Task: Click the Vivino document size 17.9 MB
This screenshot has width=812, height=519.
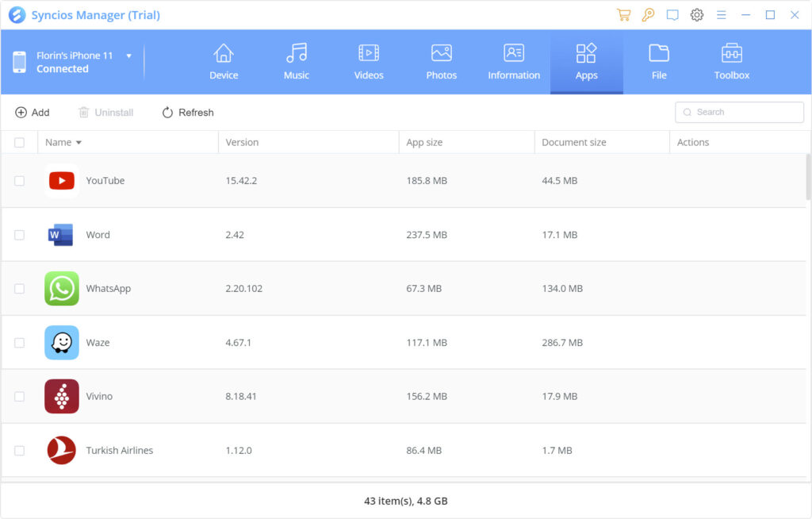Action: 560,396
